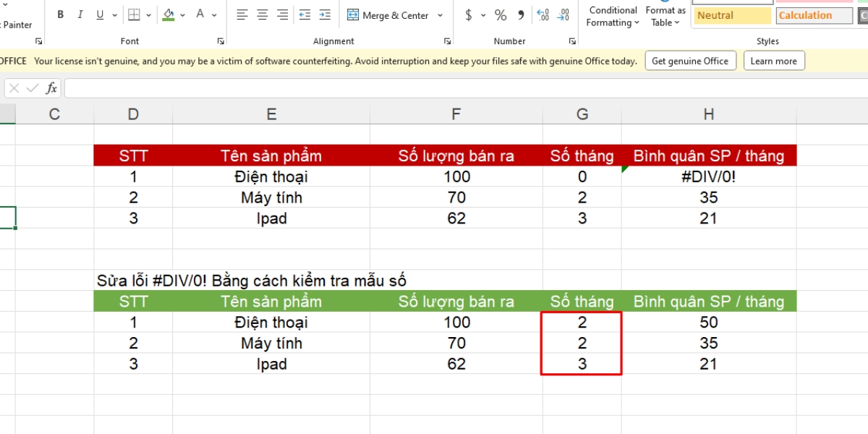Click the Increase Decimal icon
The height and width of the screenshot is (434, 868).
click(543, 14)
